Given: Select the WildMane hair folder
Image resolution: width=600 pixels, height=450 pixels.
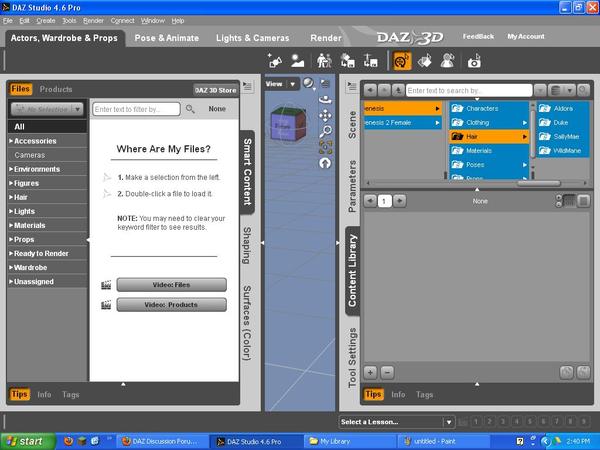Looking at the screenshot, I should (562, 150).
